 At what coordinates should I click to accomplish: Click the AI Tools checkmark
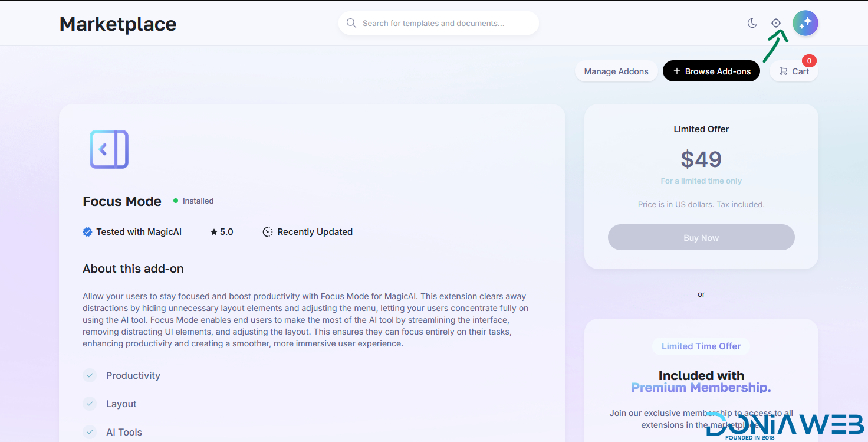tap(90, 432)
